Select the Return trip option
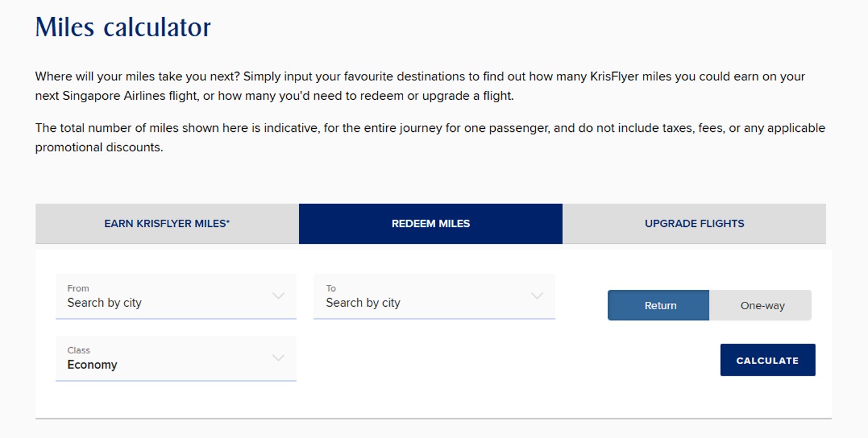 click(659, 306)
